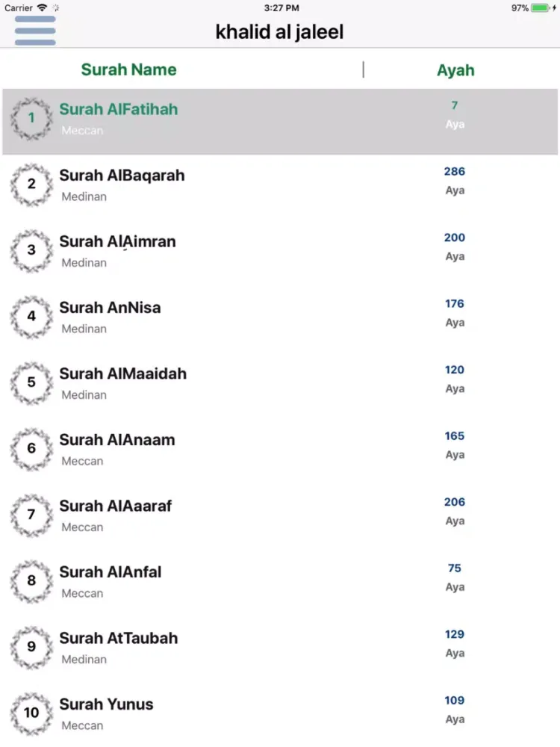Play Surah AlBaqarah
The height and width of the screenshot is (747, 560).
(122, 176)
